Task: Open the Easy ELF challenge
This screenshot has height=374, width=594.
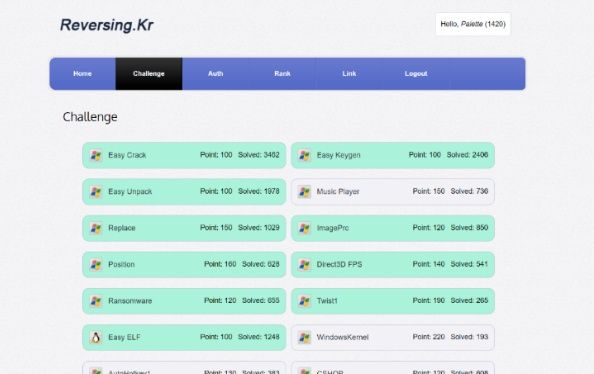Action: pos(184,337)
